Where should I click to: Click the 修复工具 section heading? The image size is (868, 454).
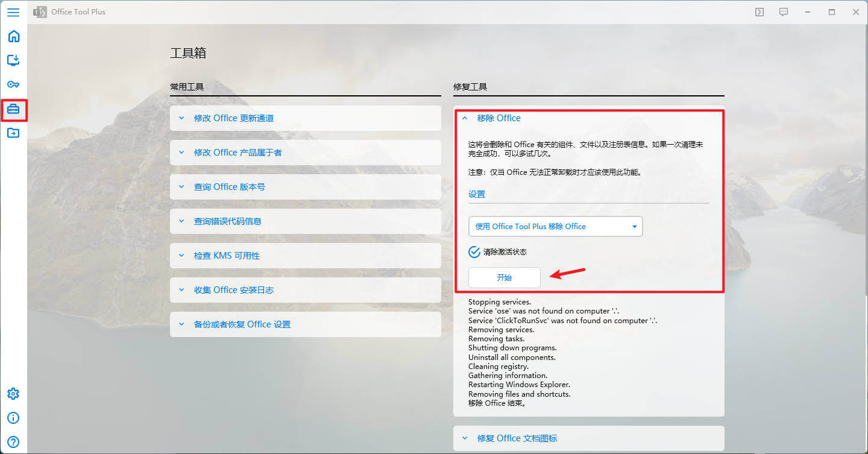pos(470,87)
